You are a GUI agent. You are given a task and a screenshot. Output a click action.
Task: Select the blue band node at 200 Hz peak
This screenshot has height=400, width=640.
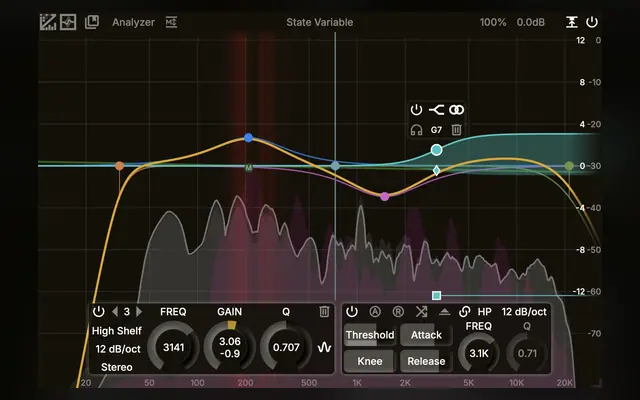(x=248, y=138)
